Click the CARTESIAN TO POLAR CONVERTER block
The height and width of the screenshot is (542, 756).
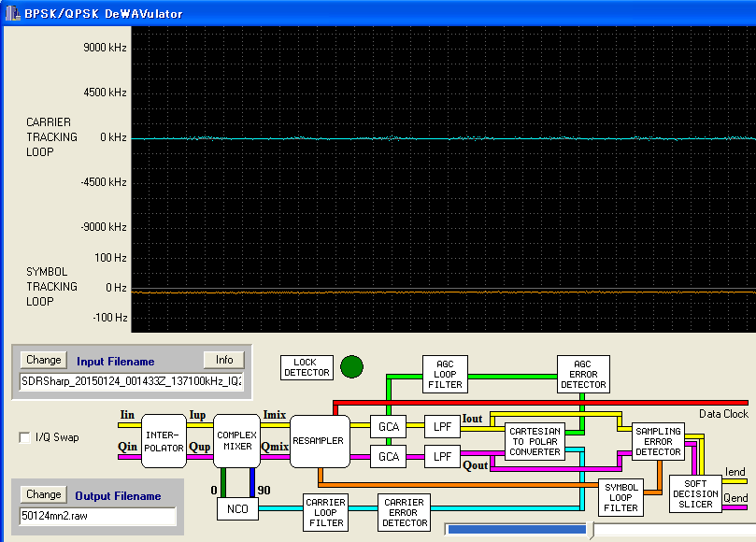tap(535, 441)
